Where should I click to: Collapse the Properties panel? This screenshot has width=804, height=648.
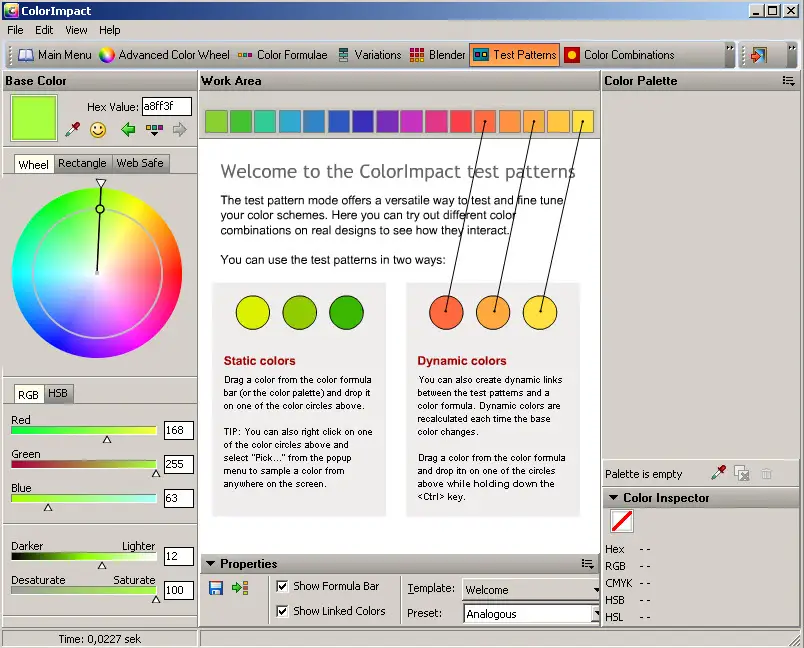pos(210,563)
